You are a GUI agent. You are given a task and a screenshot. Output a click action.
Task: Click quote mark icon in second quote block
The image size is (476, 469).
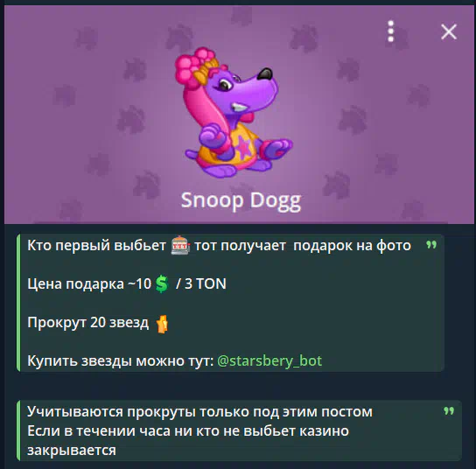click(449, 411)
